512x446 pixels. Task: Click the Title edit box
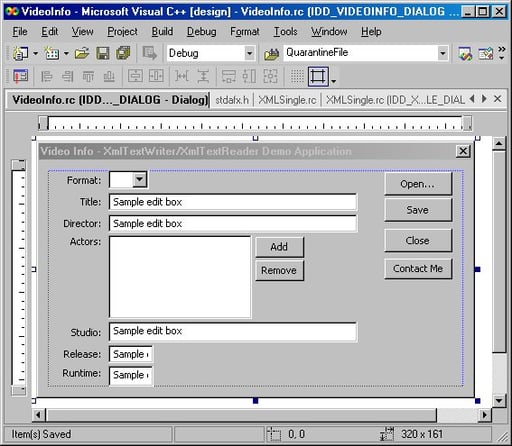[x=233, y=202]
